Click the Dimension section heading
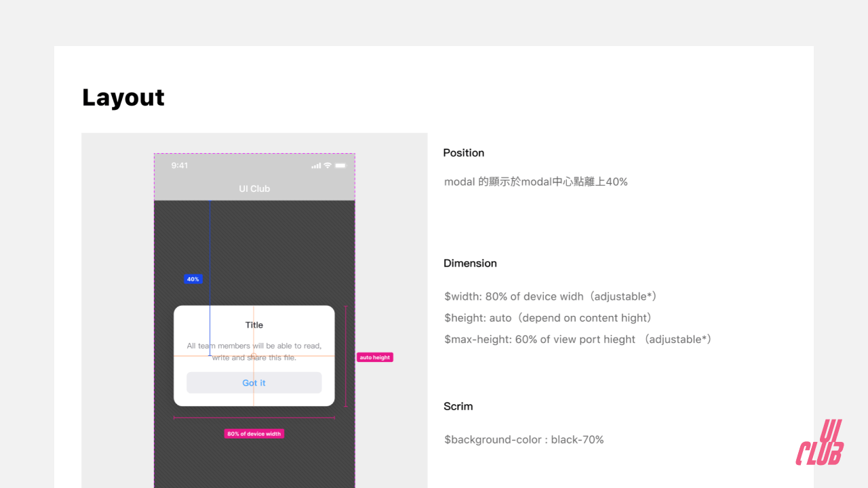This screenshot has height=488, width=868. pyautogui.click(x=470, y=263)
